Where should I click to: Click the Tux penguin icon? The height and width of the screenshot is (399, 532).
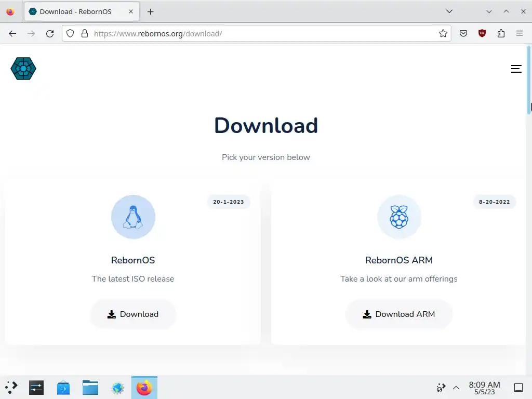click(x=133, y=217)
